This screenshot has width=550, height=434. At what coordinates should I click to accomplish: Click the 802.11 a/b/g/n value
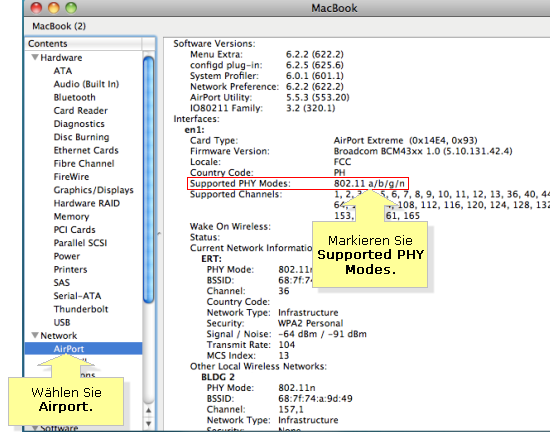pos(369,183)
